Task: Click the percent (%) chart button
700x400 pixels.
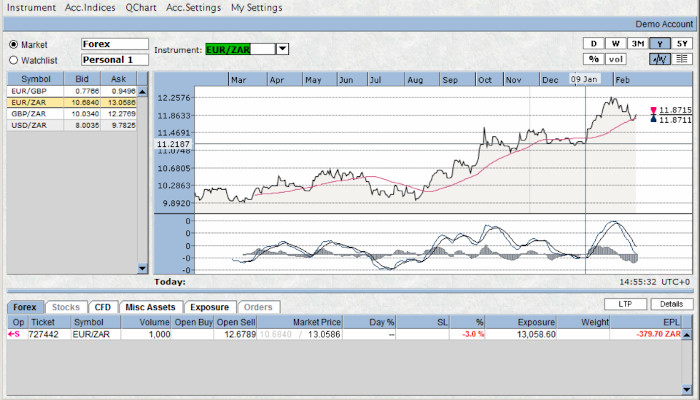Action: [x=594, y=60]
